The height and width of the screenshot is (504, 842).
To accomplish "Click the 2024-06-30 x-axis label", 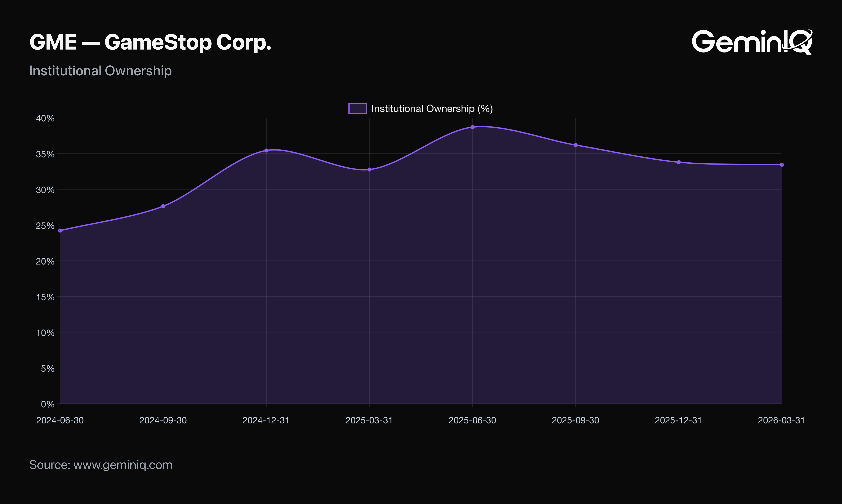I will click(x=60, y=420).
